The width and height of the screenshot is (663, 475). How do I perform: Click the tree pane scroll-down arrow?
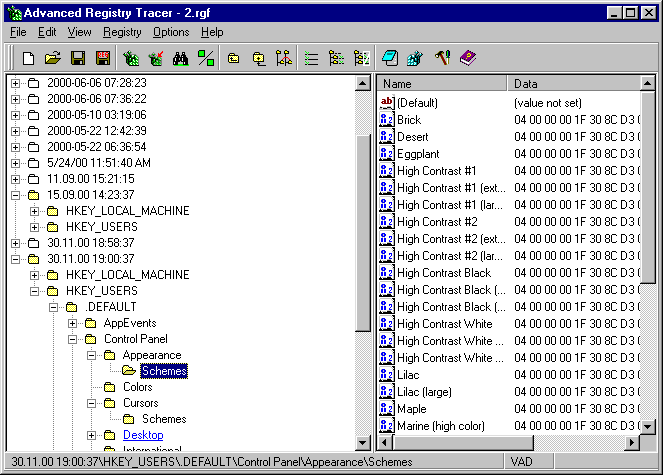[363, 443]
